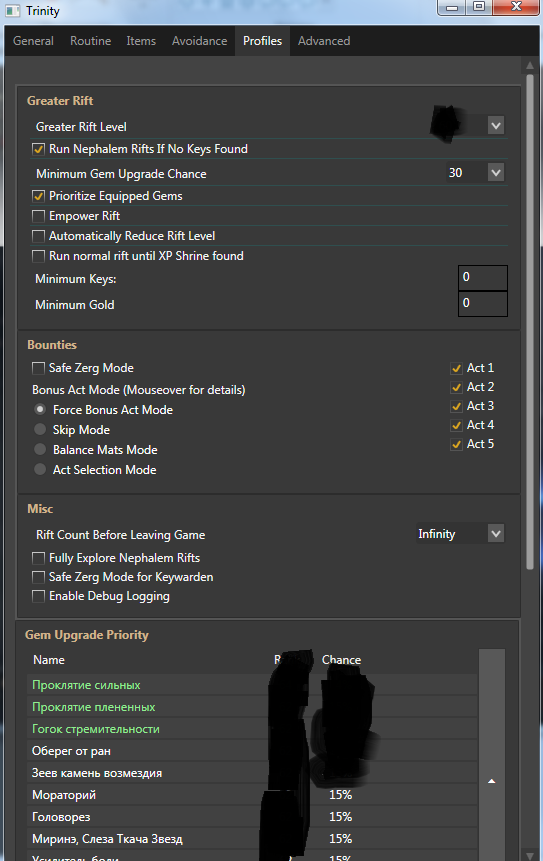Viewport: 543px width, 861px height.
Task: Go to the Avoidance tab
Action: point(199,41)
